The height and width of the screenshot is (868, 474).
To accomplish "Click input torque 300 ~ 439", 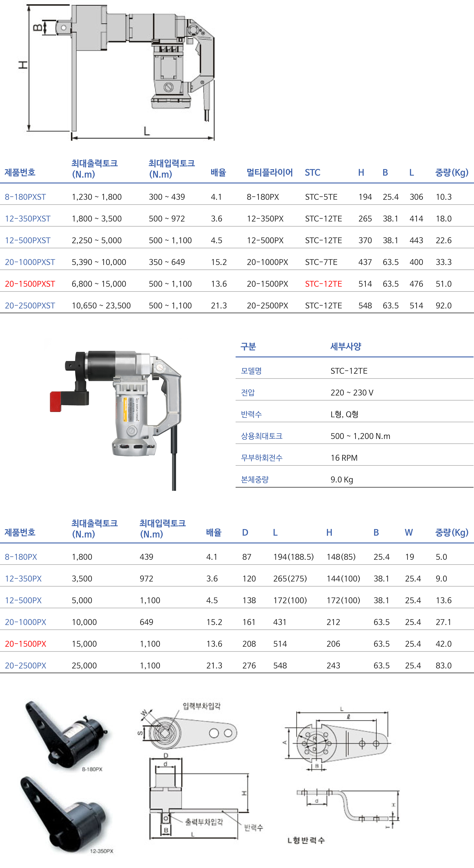I will (x=167, y=197).
